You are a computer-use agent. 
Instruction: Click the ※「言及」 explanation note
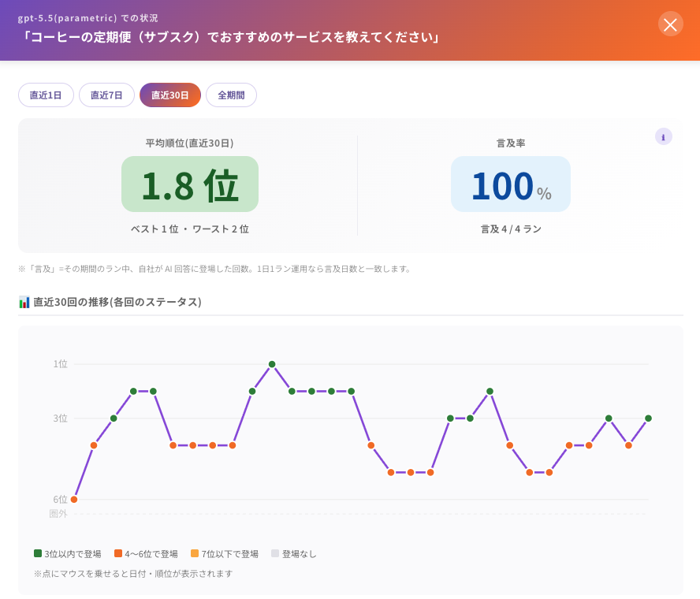click(x=214, y=269)
